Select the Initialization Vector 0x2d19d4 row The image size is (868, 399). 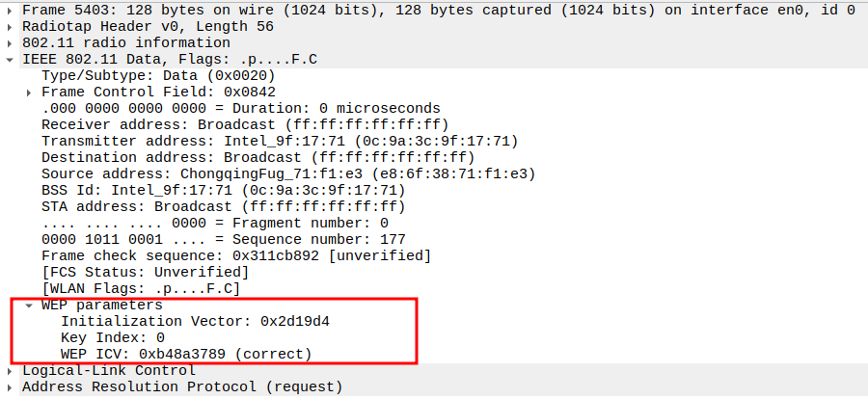point(202,321)
